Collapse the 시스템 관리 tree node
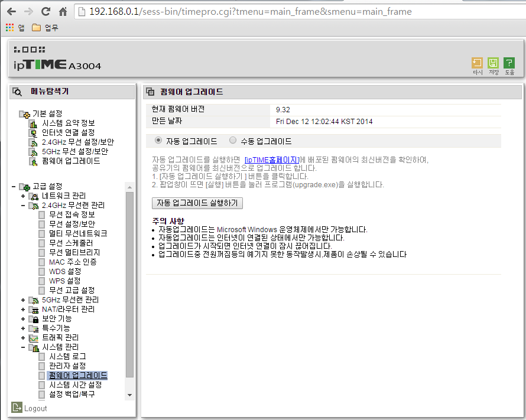The image size is (526, 420). click(23, 347)
